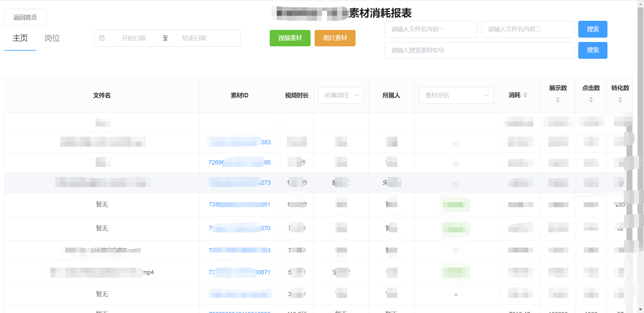The height and width of the screenshot is (313, 644).
Task: Sort by 转化数 column arrows
Action: click(620, 100)
